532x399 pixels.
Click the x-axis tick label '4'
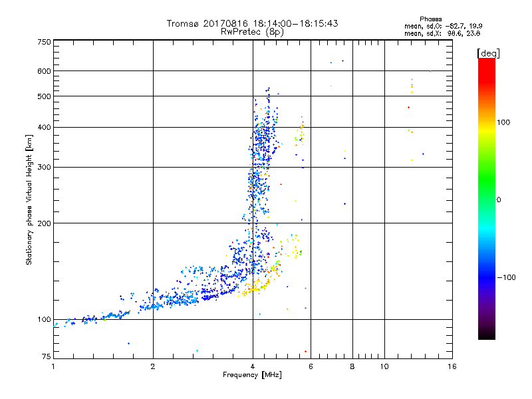(x=253, y=366)
